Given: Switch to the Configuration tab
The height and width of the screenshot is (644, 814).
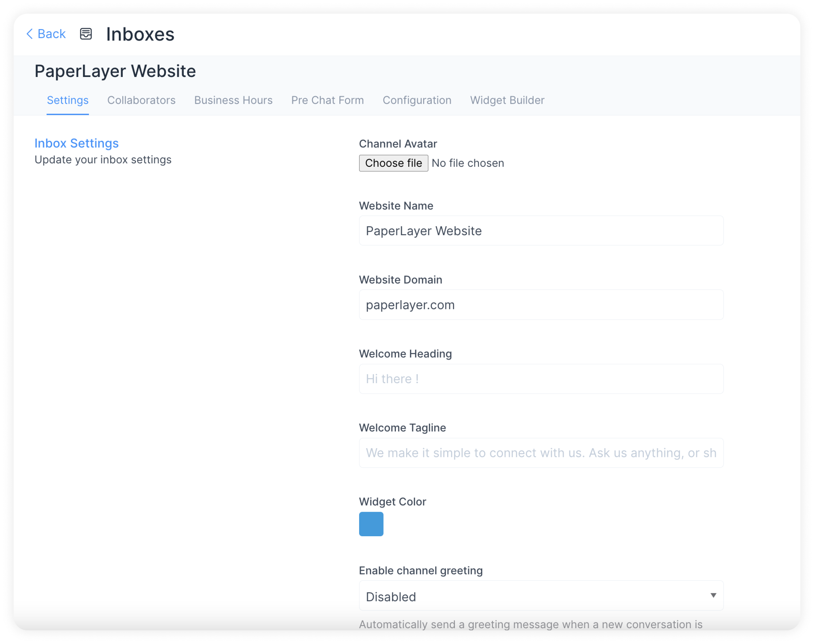Looking at the screenshot, I should [417, 100].
